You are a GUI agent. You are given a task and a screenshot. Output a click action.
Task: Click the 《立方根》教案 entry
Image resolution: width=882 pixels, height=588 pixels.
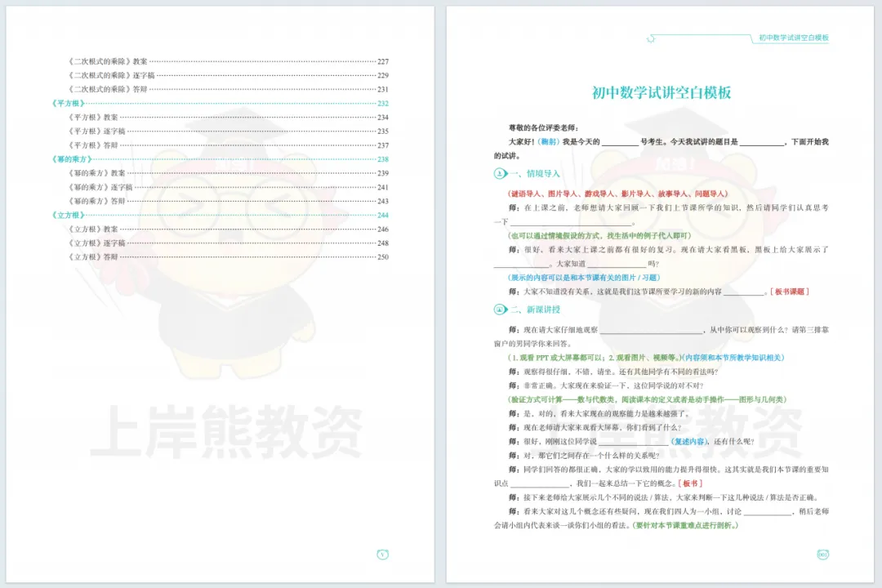click(228, 229)
